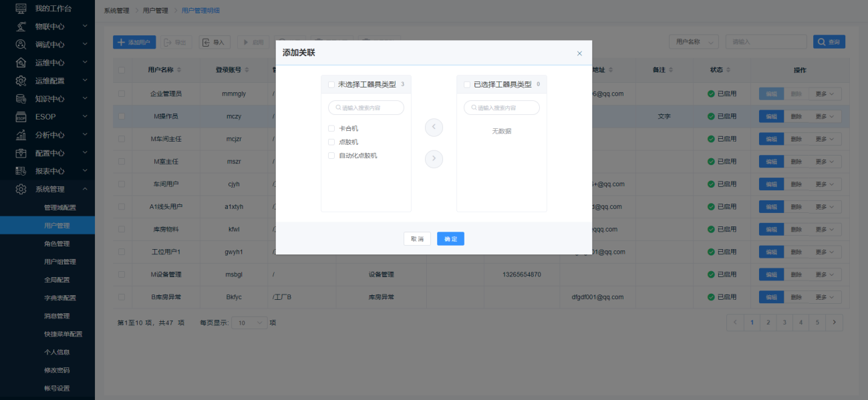
Task: Click 确定 to confirm the association
Action: [450, 239]
